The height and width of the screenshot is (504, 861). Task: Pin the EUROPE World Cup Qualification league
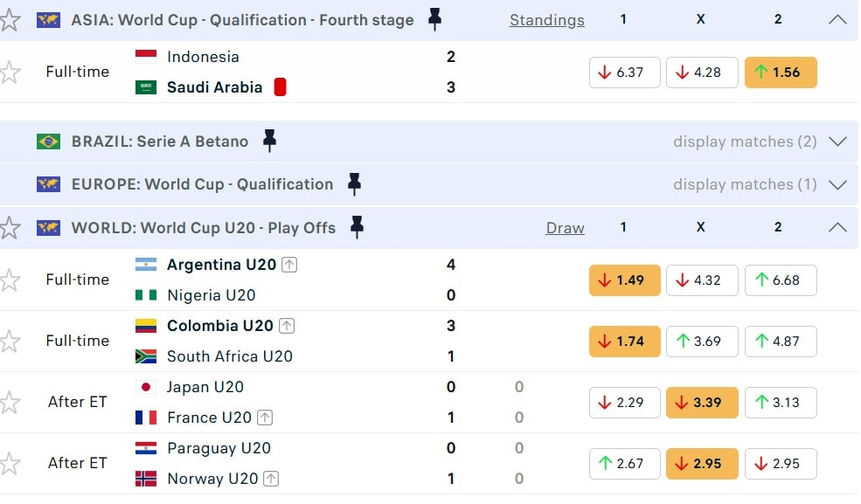tap(353, 183)
